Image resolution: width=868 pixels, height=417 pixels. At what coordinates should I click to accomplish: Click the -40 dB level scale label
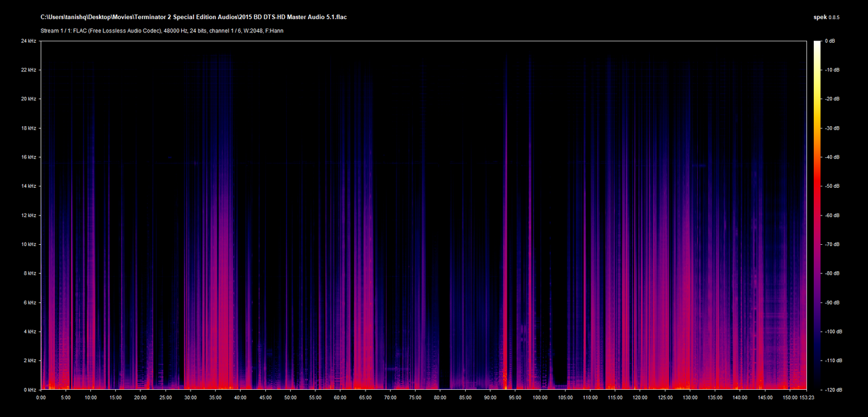click(x=831, y=157)
